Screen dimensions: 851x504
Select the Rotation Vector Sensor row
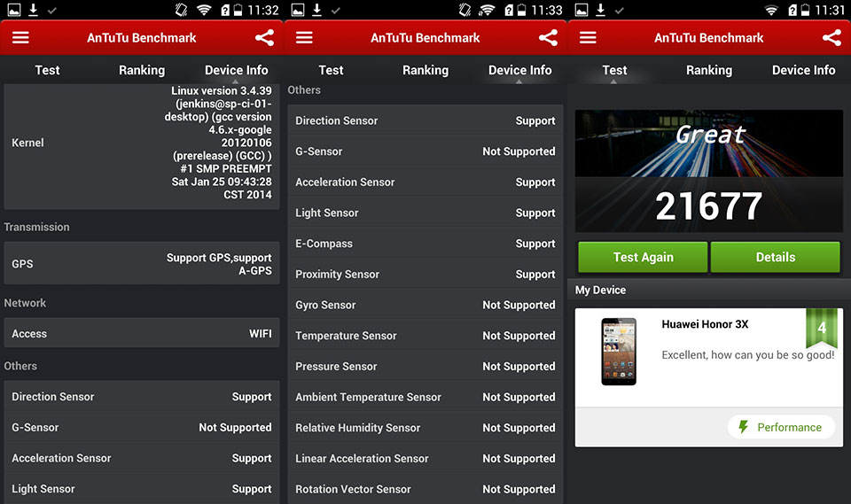[x=425, y=489]
